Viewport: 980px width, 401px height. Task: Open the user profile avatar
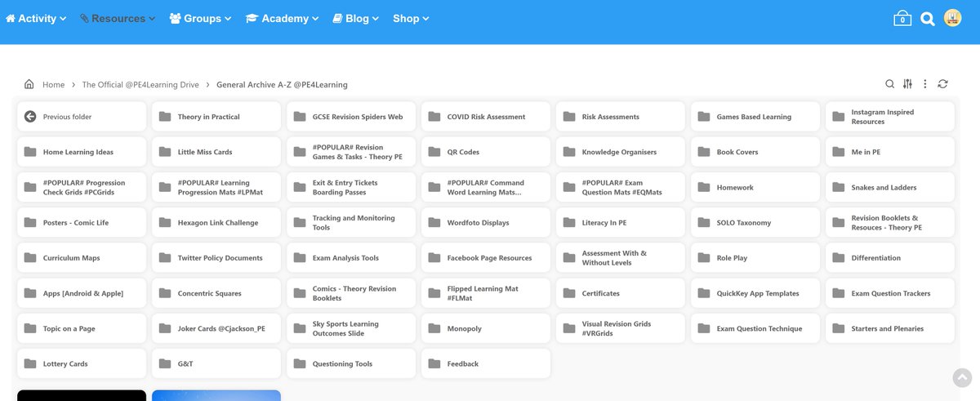click(x=952, y=18)
